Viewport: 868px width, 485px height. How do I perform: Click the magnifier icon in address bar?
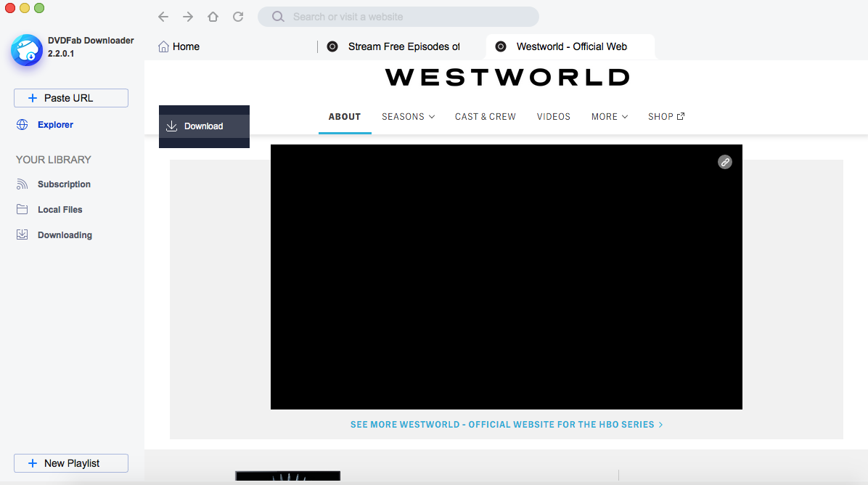pos(278,17)
